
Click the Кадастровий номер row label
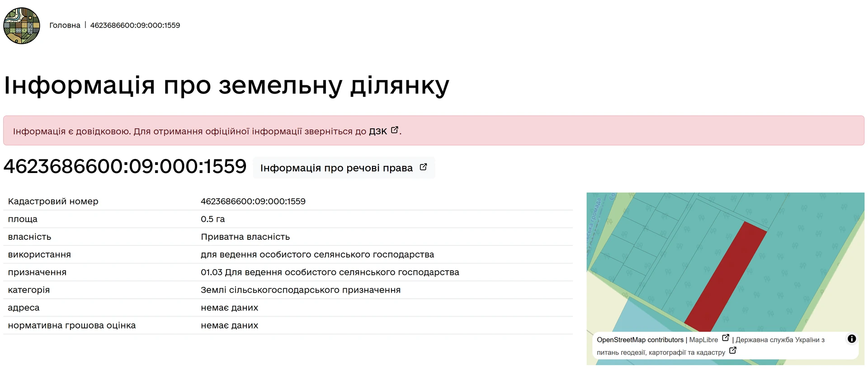pyautogui.click(x=53, y=202)
